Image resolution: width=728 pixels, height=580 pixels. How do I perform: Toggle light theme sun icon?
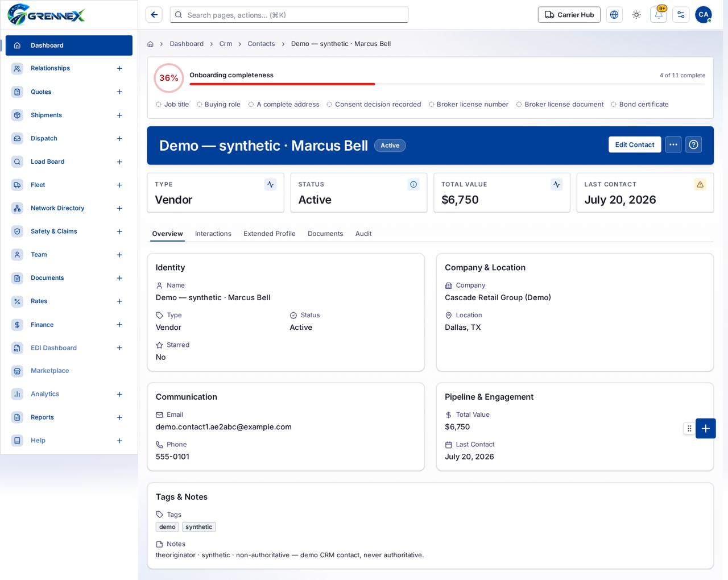point(636,15)
